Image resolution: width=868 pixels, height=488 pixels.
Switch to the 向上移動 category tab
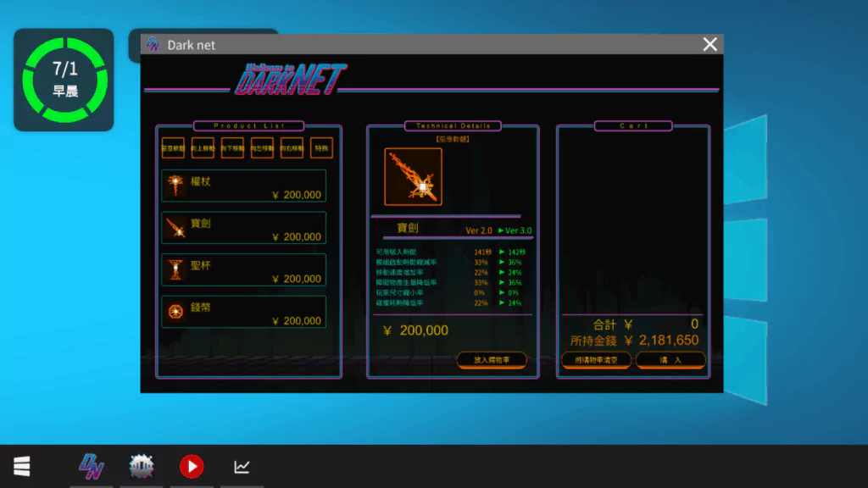(203, 148)
